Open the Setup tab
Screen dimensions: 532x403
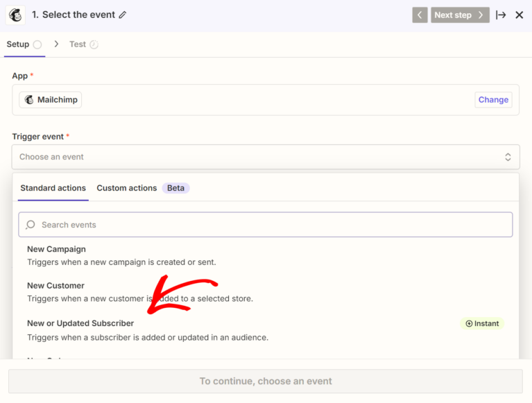click(24, 44)
